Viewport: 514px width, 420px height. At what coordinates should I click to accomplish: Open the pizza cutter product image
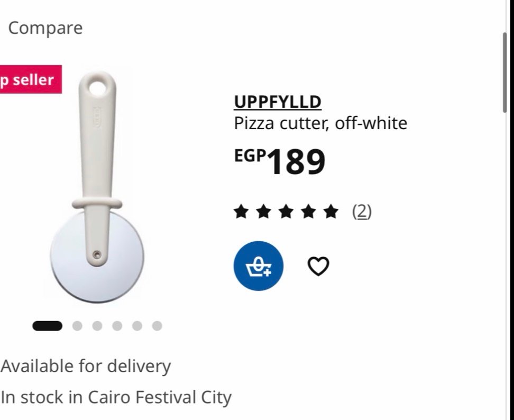97,187
